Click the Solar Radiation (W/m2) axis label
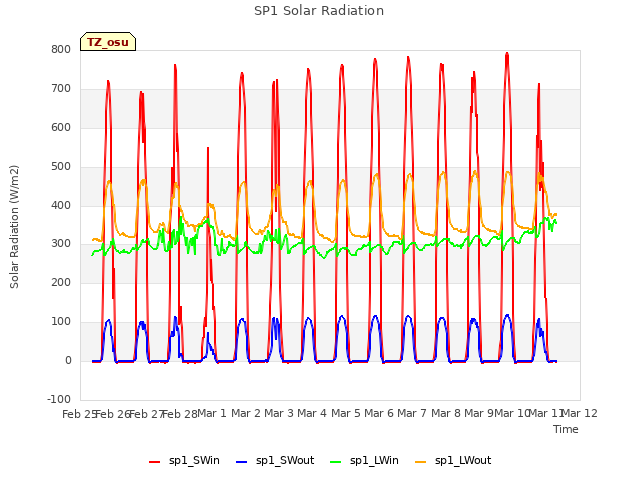The height and width of the screenshot is (480, 640). (14, 227)
